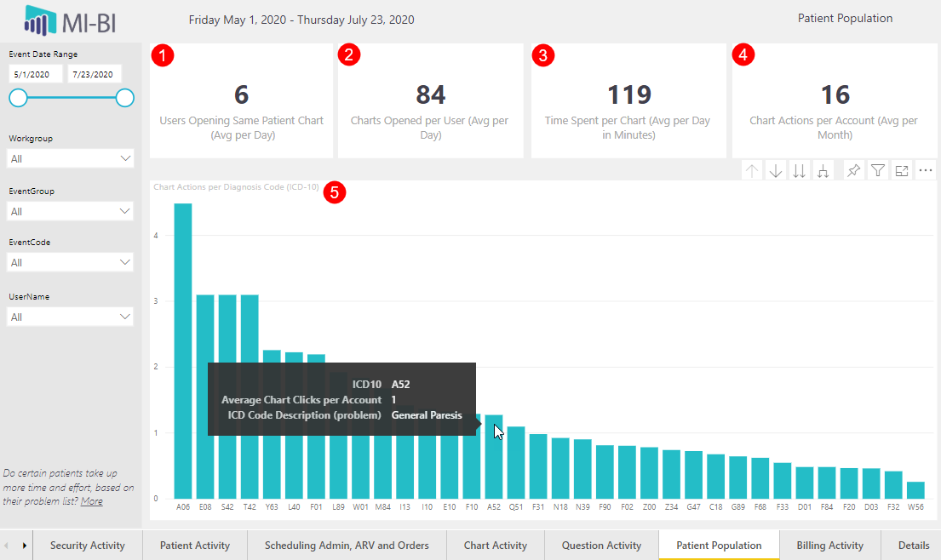
Task: Select the A06 bar in the chart
Action: click(183, 351)
